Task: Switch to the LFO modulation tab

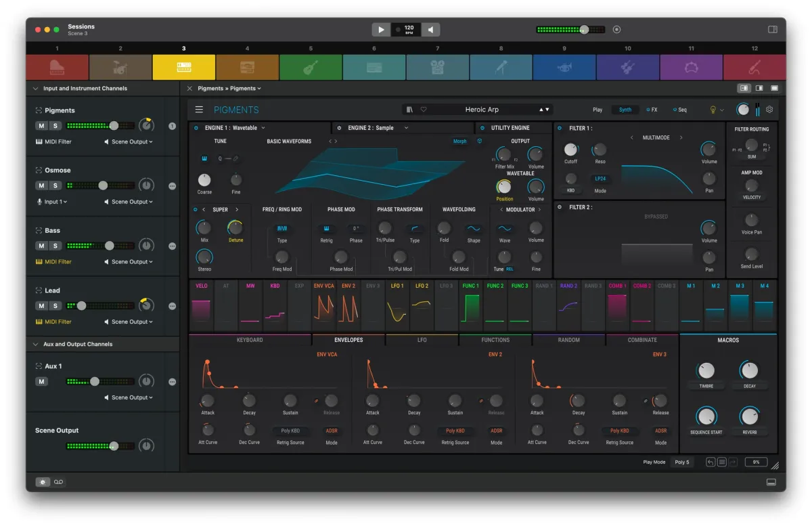Action: pos(422,340)
